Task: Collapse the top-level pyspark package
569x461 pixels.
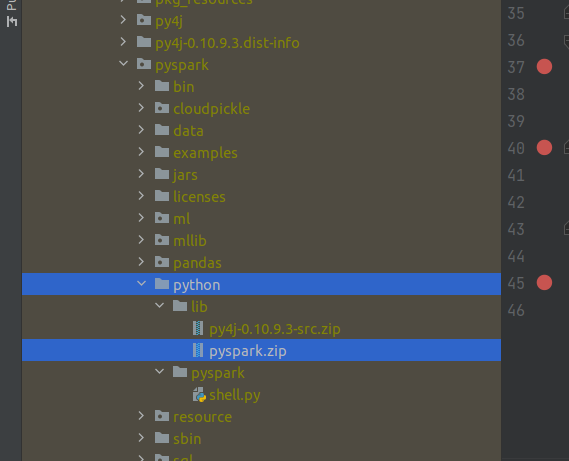Action: click(x=123, y=64)
